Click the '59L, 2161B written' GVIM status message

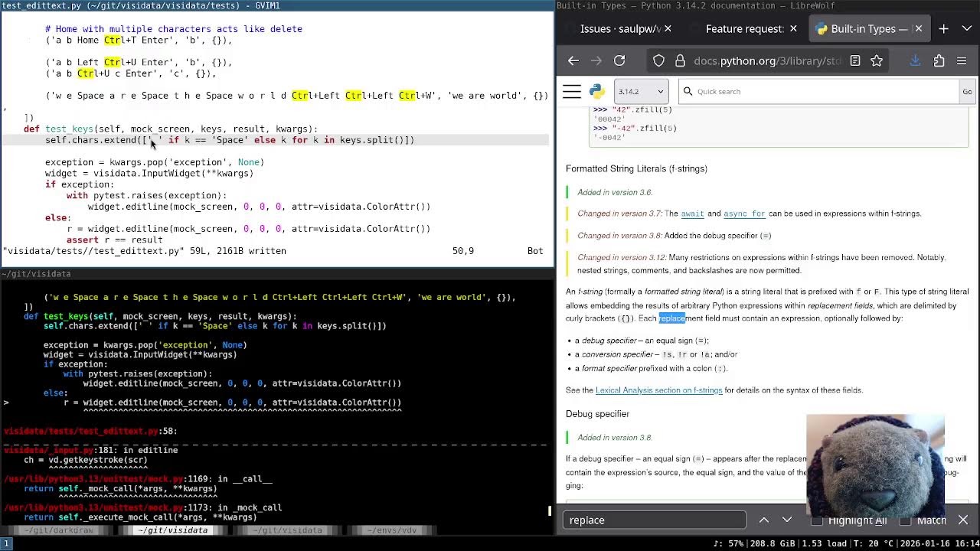point(237,251)
